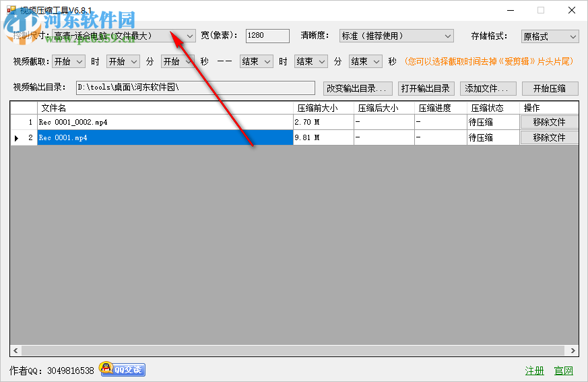The image size is (588, 382).
Task: Click the 开始压缩 button
Action: click(x=550, y=88)
